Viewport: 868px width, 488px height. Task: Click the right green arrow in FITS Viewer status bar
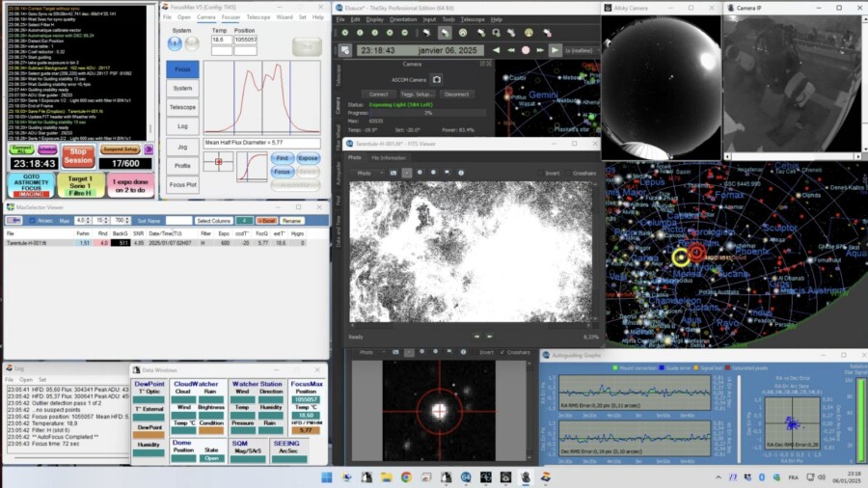[x=489, y=336]
